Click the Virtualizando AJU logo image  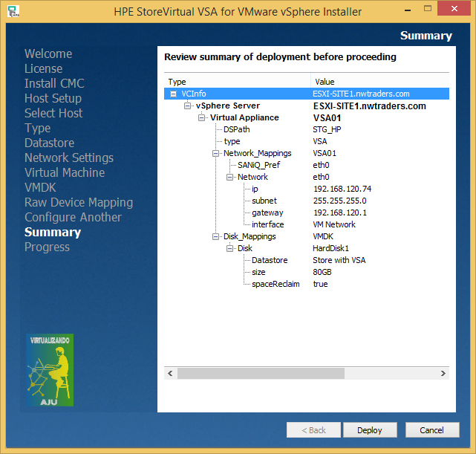[x=50, y=370]
